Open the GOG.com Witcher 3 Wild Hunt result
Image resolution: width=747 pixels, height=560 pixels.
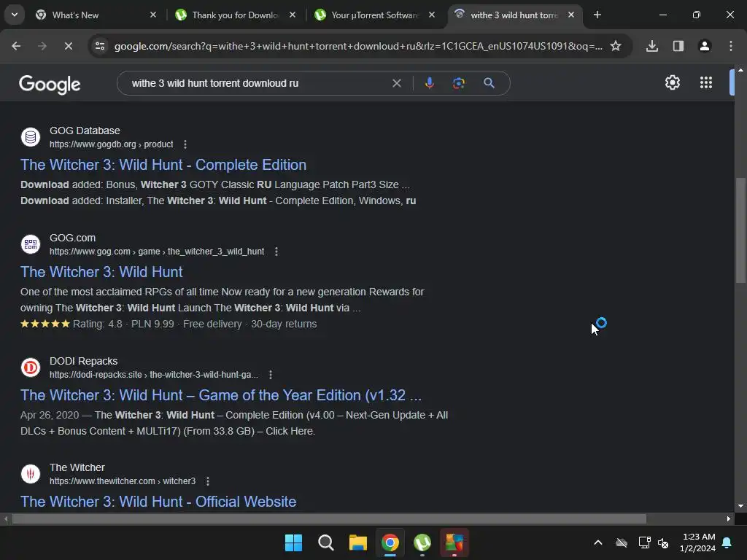coord(101,272)
